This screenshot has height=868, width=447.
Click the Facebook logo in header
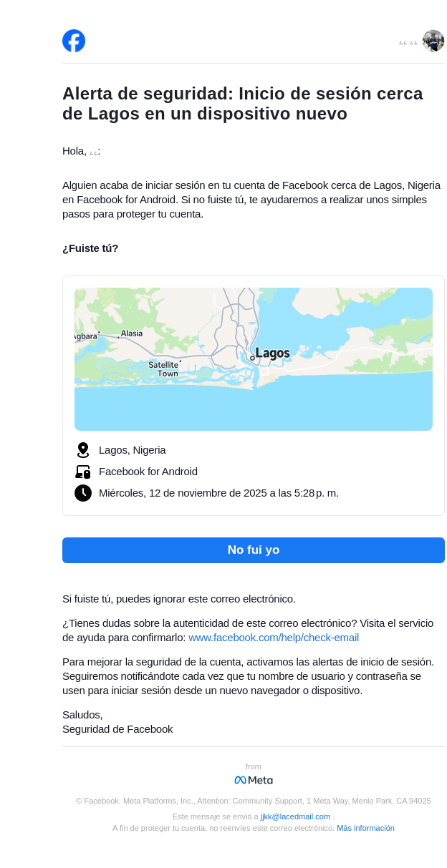click(x=74, y=41)
